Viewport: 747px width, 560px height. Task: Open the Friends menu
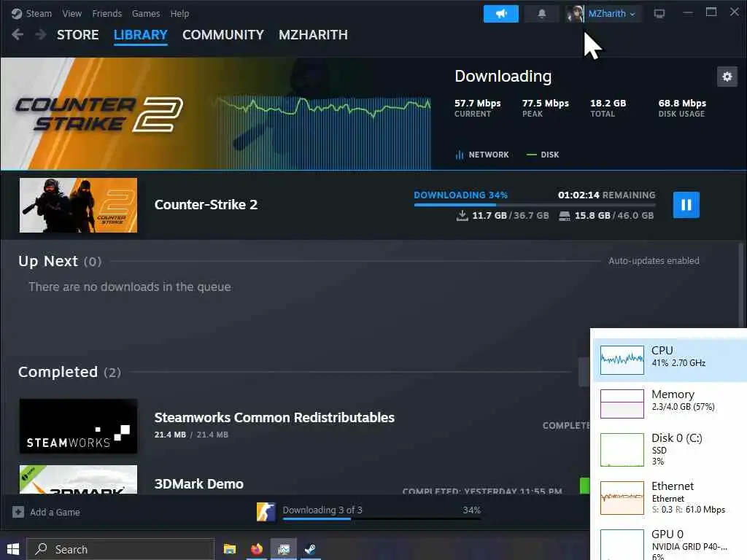coord(107,13)
